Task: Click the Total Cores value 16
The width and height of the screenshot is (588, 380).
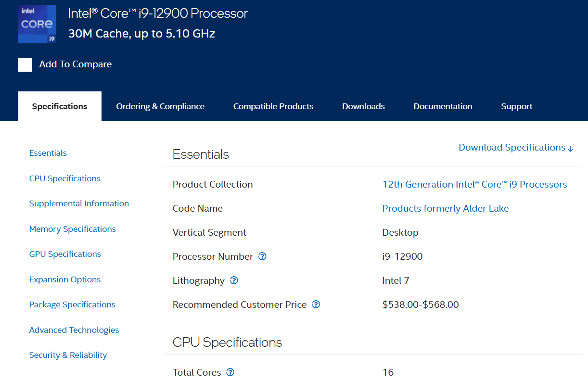Action: coord(388,372)
